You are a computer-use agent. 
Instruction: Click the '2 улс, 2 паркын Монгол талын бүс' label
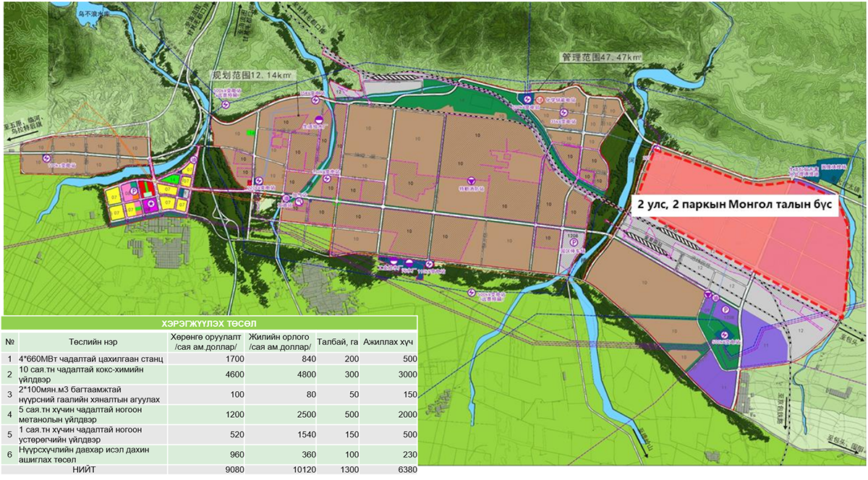tap(734, 205)
